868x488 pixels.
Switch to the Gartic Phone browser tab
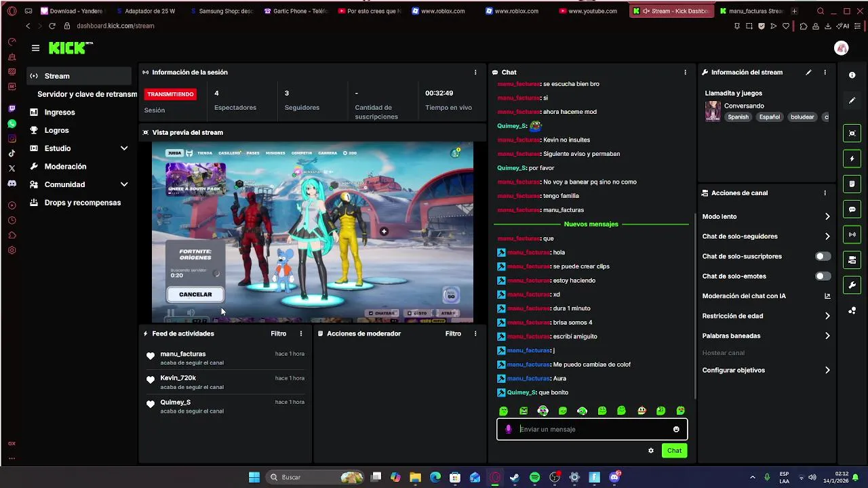click(295, 11)
